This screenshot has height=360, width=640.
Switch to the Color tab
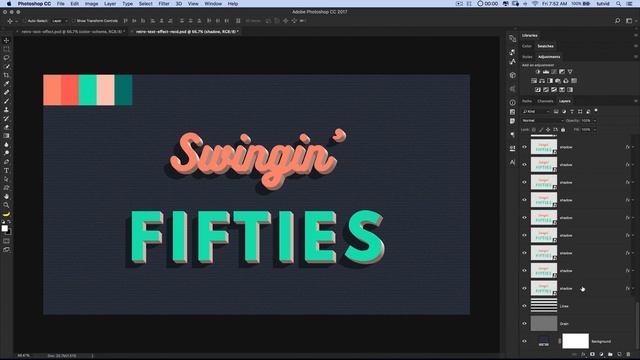point(527,46)
